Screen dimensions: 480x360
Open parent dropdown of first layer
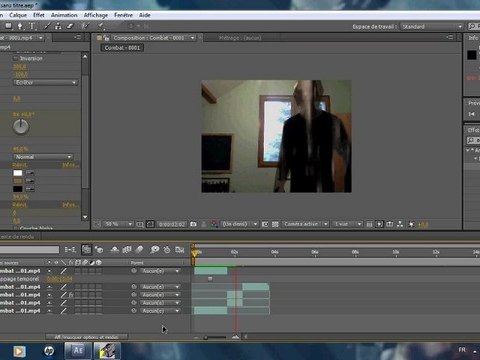(x=161, y=271)
